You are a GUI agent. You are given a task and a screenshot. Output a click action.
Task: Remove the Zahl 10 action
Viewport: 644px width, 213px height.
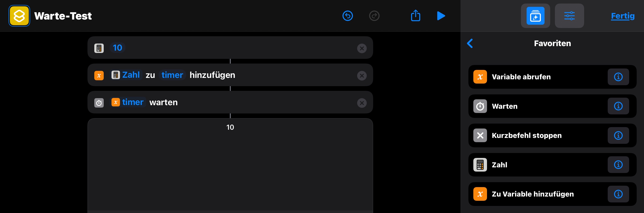coord(362,48)
